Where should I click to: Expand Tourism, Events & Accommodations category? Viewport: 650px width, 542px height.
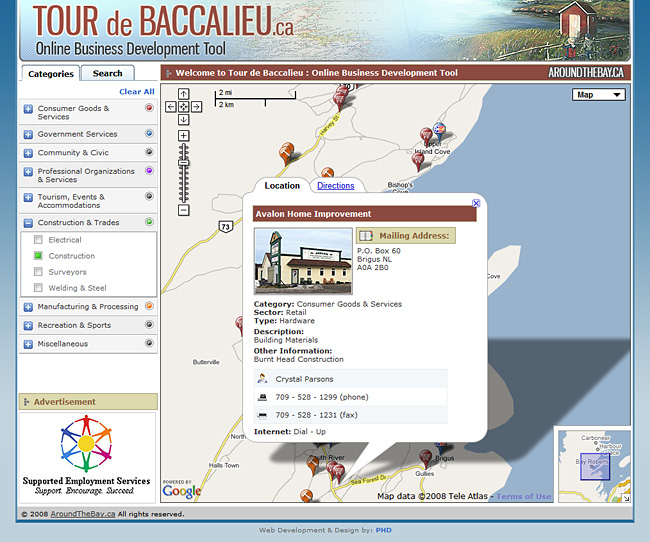pos(28,197)
